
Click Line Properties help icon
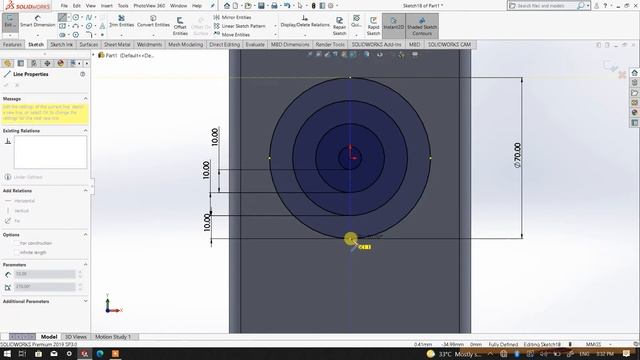coord(83,74)
